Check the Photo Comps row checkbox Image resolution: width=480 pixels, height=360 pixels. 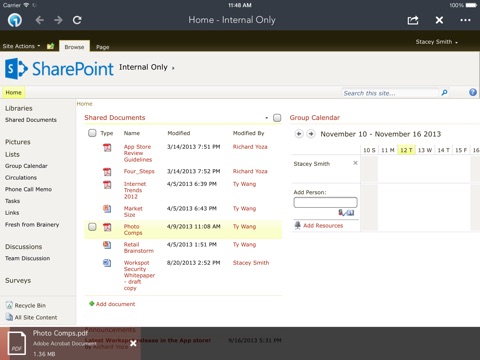tap(92, 227)
